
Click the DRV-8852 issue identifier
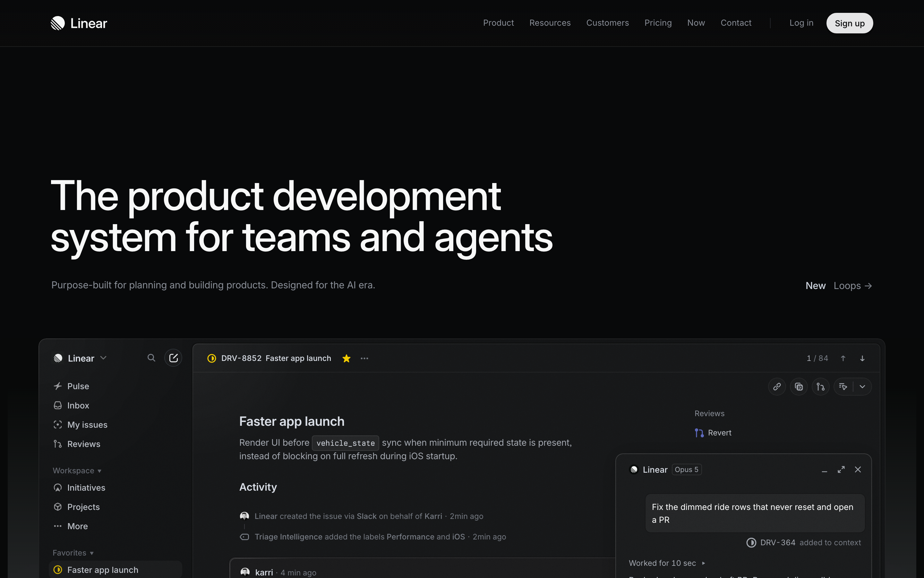coord(241,358)
